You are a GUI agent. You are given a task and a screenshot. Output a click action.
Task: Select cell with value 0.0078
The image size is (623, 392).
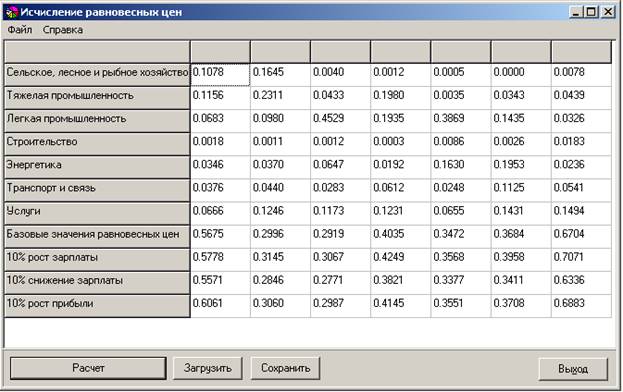[581, 75]
